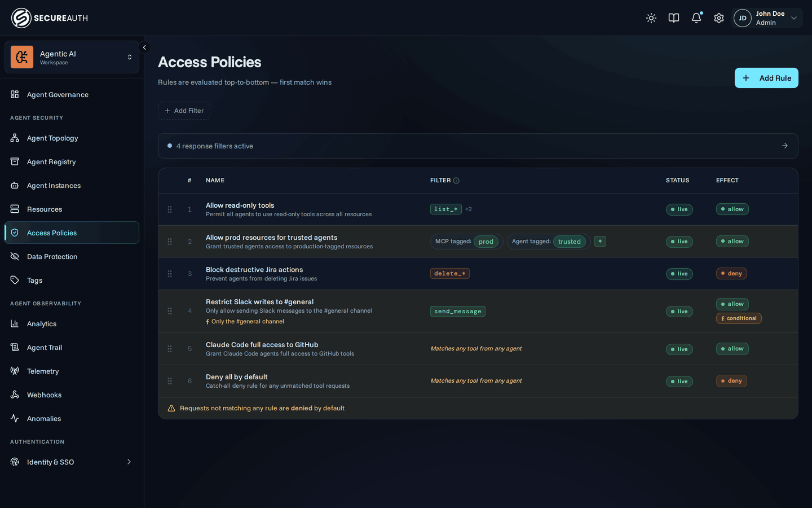Click the Filter column info icon
Viewport: 812px width, 508px height.
[456, 181]
